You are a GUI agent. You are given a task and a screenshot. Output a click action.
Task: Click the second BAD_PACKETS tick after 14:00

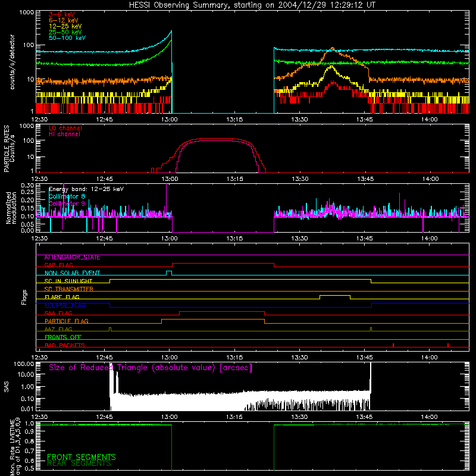point(448,345)
